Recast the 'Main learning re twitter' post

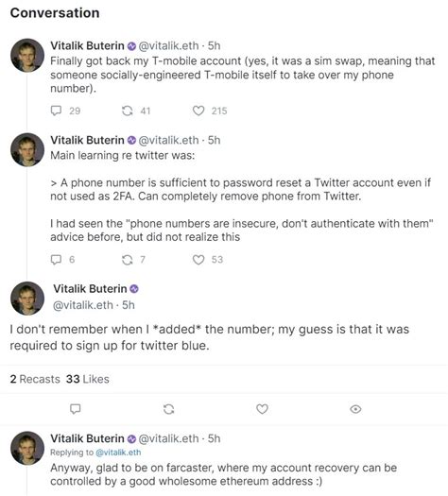click(128, 260)
